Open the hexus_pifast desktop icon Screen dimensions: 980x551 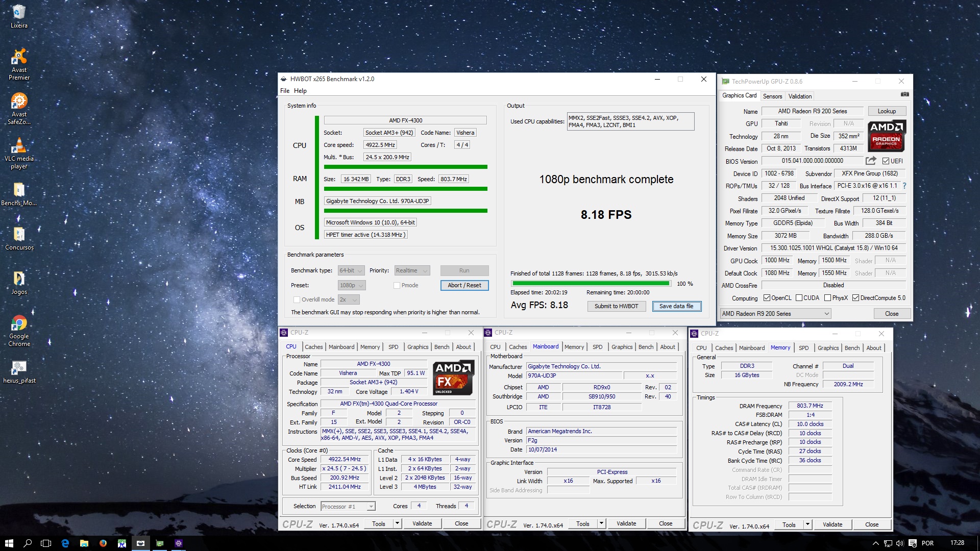(x=19, y=372)
